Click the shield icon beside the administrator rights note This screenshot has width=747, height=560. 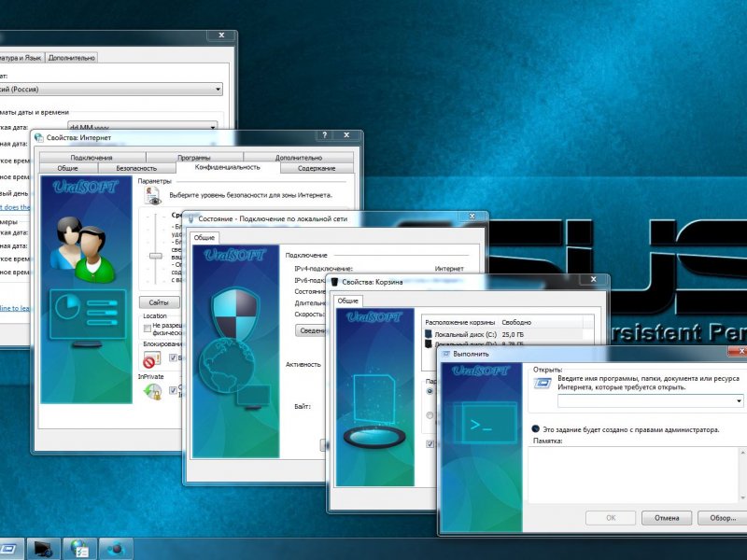coord(535,429)
